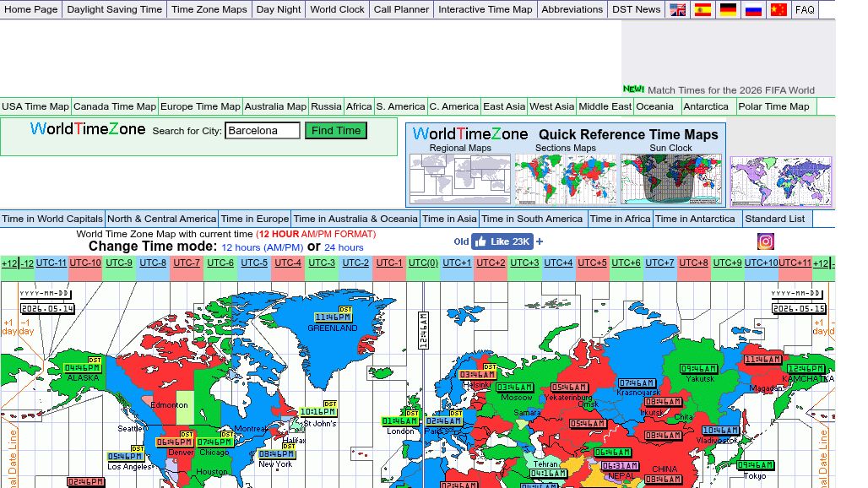The width and height of the screenshot is (868, 488).
Task: Open the Sections Maps thumbnail
Action: pos(565,179)
